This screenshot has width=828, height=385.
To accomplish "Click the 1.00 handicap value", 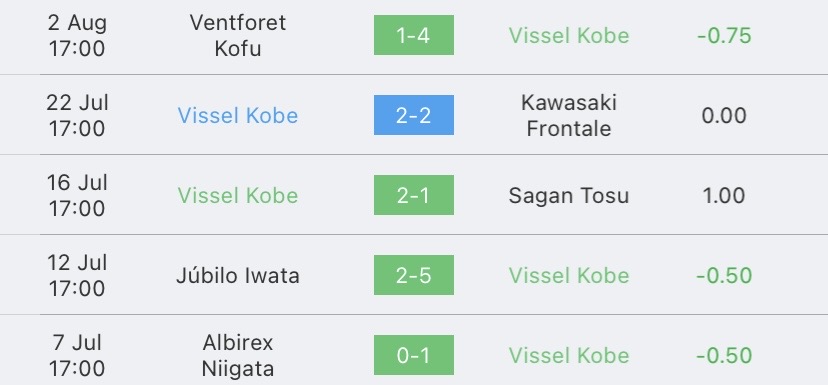I will click(x=724, y=195).
